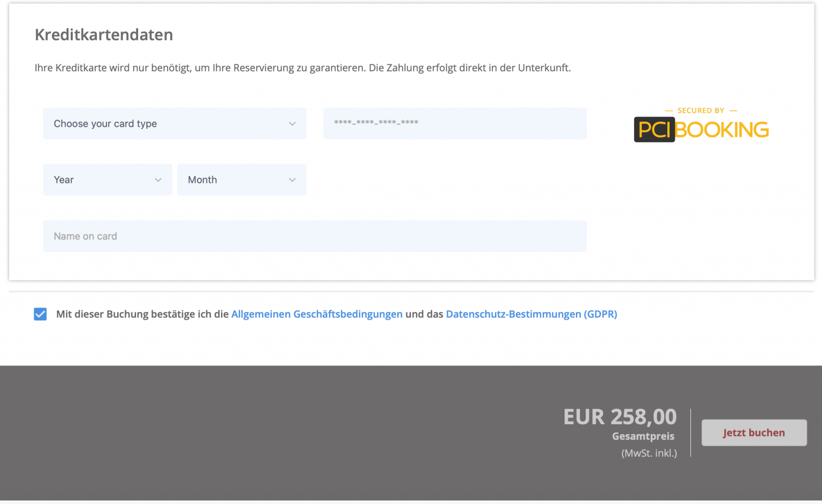Open the Datenschutz-Bestimmungen (GDPR) link
This screenshot has width=822, height=504.
[531, 314]
